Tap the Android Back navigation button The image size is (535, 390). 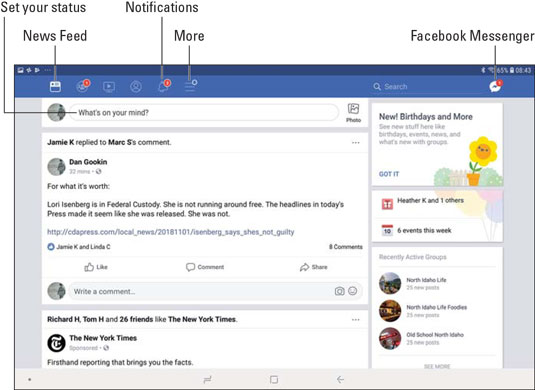click(340, 379)
